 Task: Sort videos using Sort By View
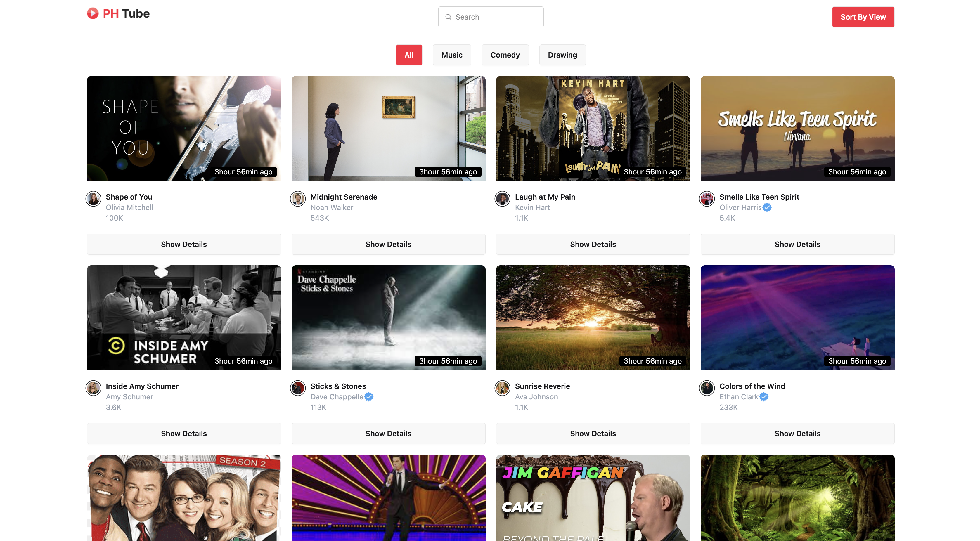point(863,17)
